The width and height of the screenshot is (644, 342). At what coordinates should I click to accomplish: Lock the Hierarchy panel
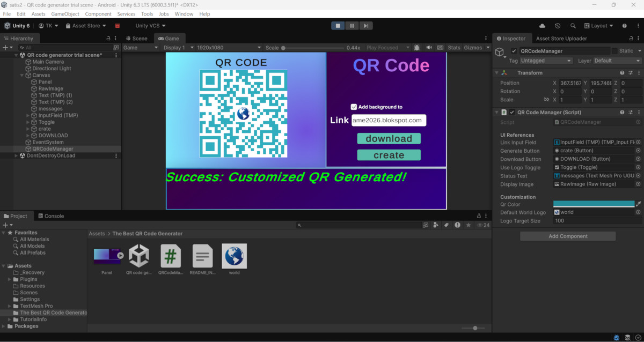click(x=108, y=39)
